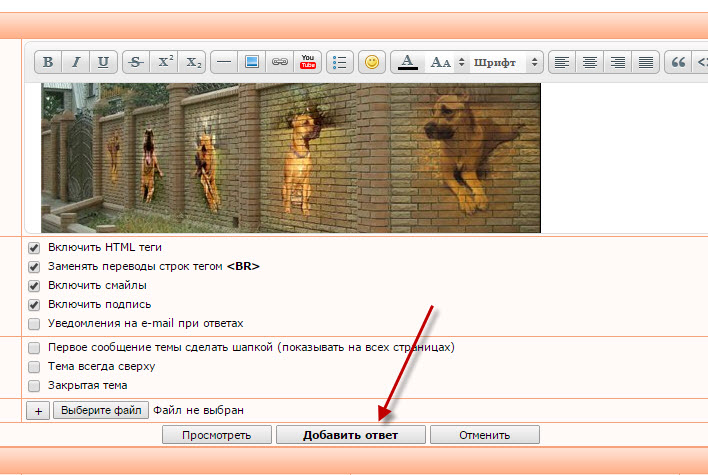Check the 'Закрытая тема' checkbox
Image resolution: width=708 pixels, height=475 pixels.
(x=34, y=385)
